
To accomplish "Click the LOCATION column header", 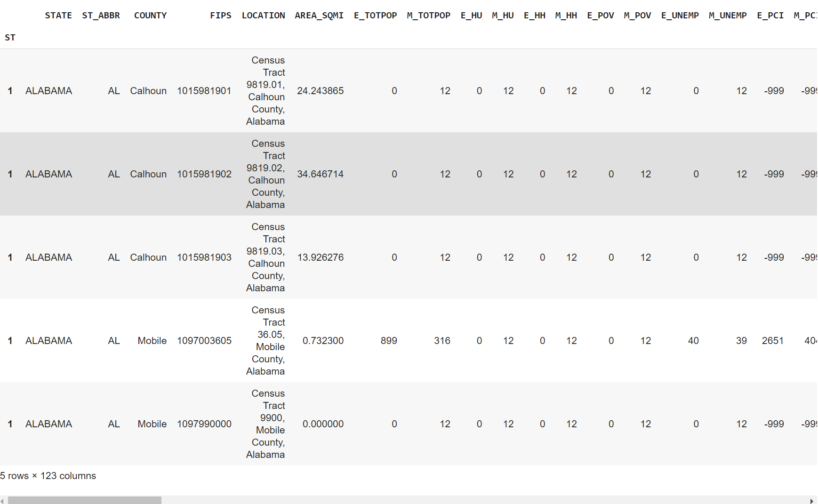I will click(263, 15).
